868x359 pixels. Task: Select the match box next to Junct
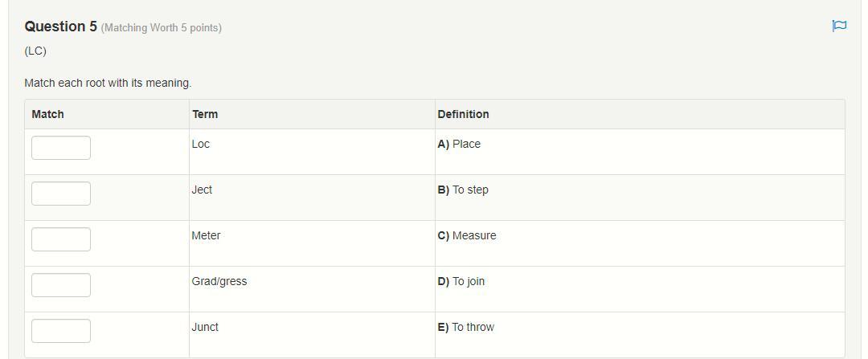click(x=61, y=331)
